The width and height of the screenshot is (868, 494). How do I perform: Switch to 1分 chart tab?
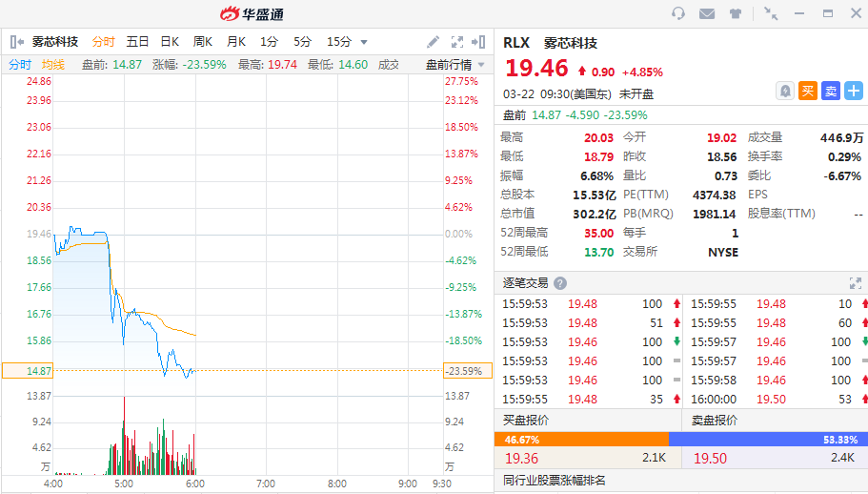pyautogui.click(x=269, y=42)
